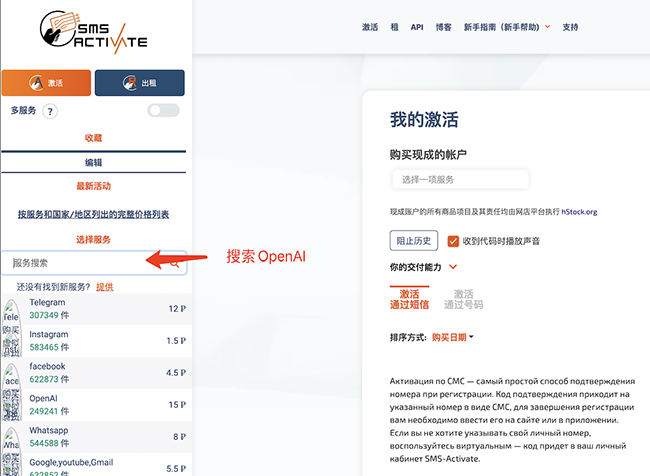Click the 8 P price for Whatsapp

click(179, 437)
